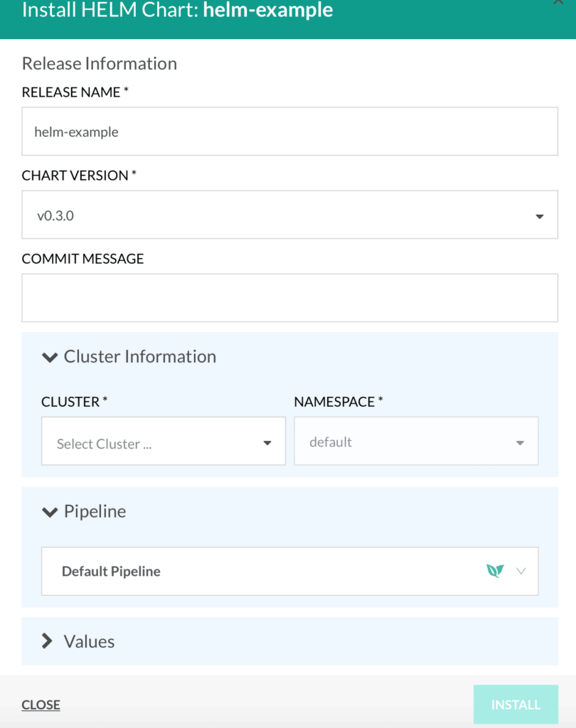The image size is (576, 728).
Task: Click the caret arrow in Select Cluster field
Action: pos(267,443)
